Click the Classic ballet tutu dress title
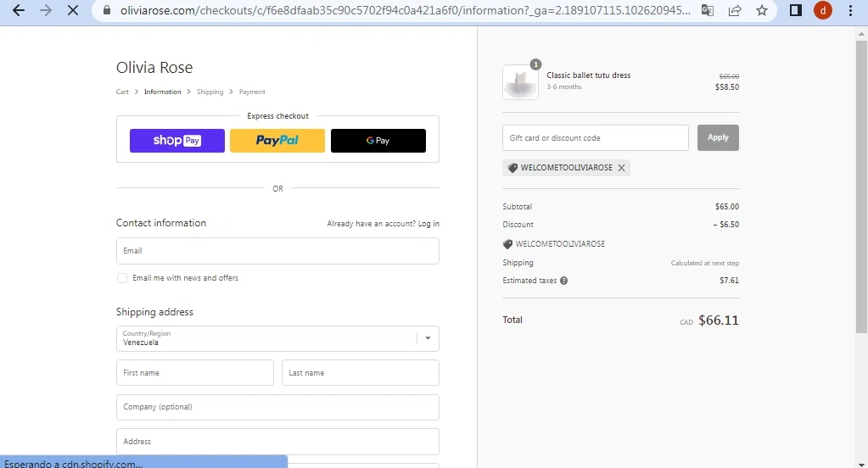The width and height of the screenshot is (868, 468). click(x=589, y=75)
